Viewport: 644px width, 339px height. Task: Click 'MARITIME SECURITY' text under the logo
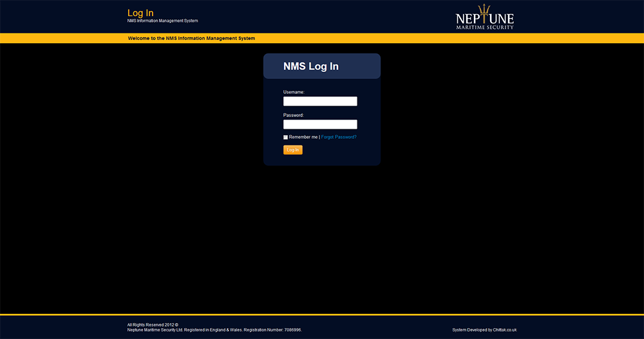click(x=485, y=28)
